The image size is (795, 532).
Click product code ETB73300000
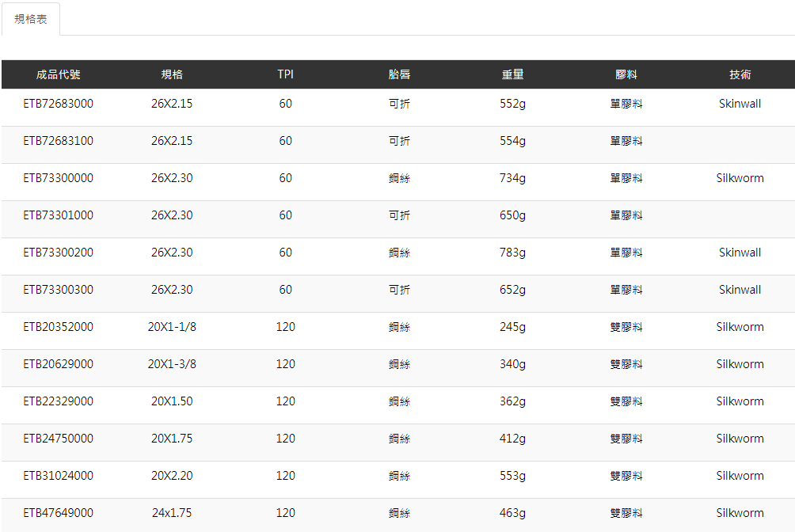point(58,178)
